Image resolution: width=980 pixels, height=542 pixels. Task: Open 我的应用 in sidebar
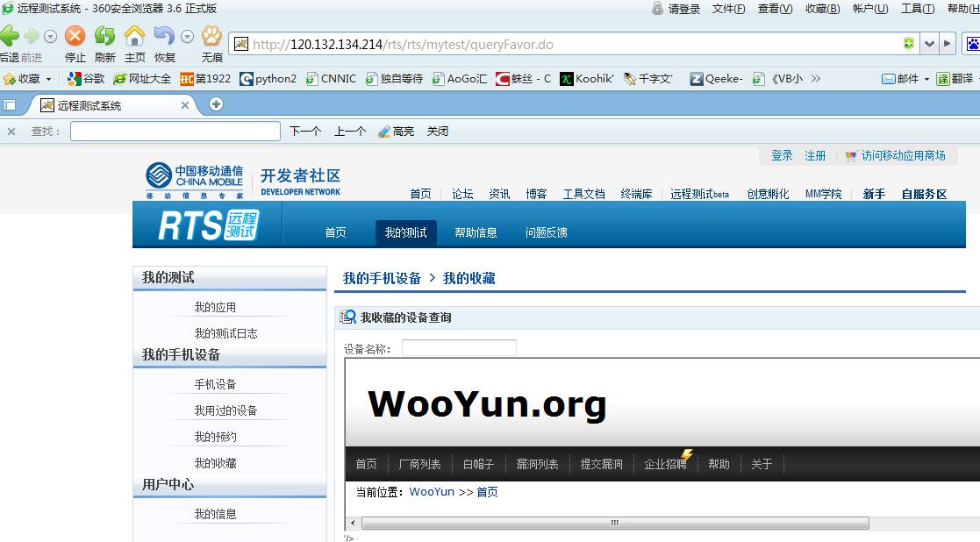[x=215, y=307]
